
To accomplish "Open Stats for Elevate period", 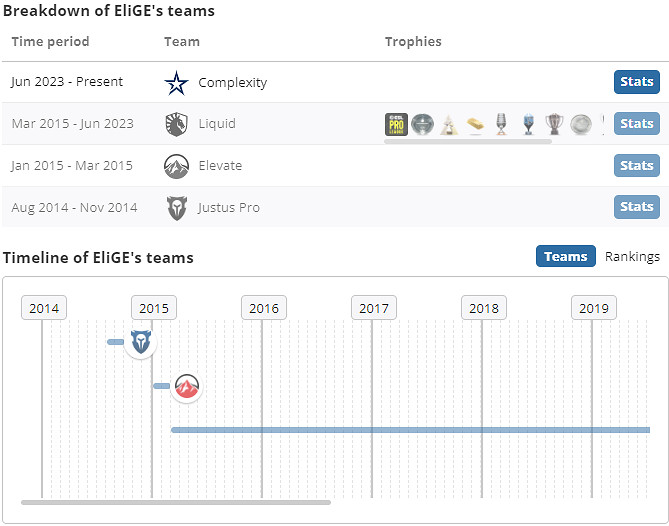I will pos(636,166).
